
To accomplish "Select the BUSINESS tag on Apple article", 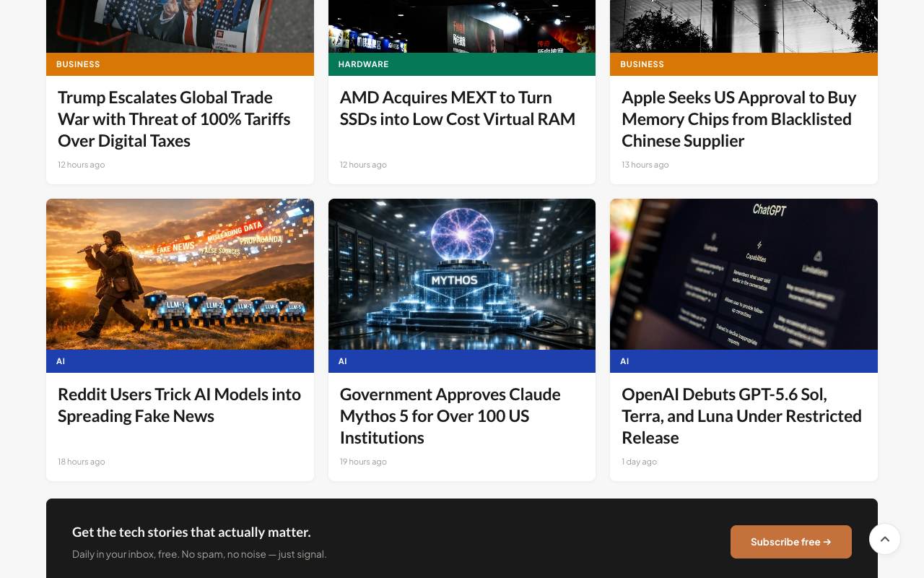I will [642, 64].
